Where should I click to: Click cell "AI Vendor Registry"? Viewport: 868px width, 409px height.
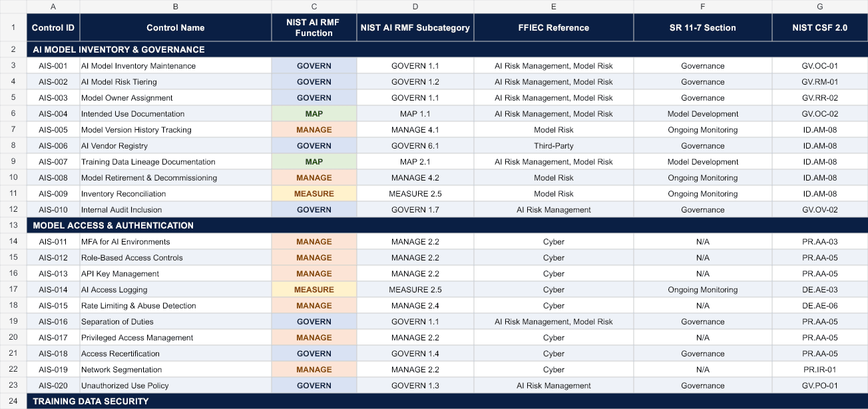pos(176,145)
